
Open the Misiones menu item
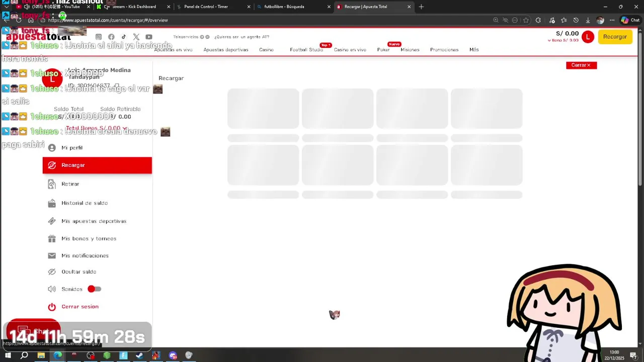click(410, 50)
